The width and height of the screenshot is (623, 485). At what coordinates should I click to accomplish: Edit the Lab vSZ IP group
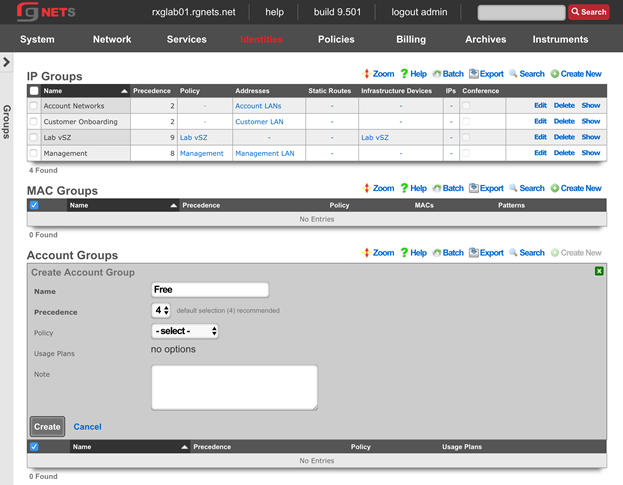540,137
